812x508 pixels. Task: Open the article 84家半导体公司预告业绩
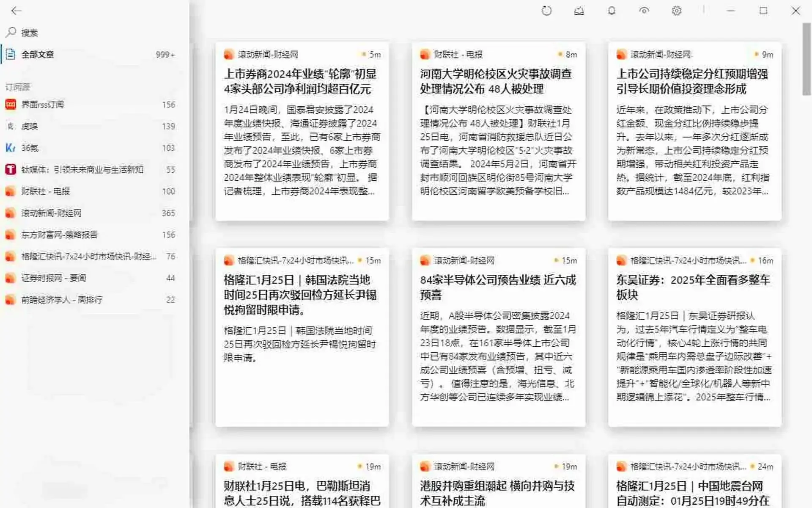coord(498,287)
